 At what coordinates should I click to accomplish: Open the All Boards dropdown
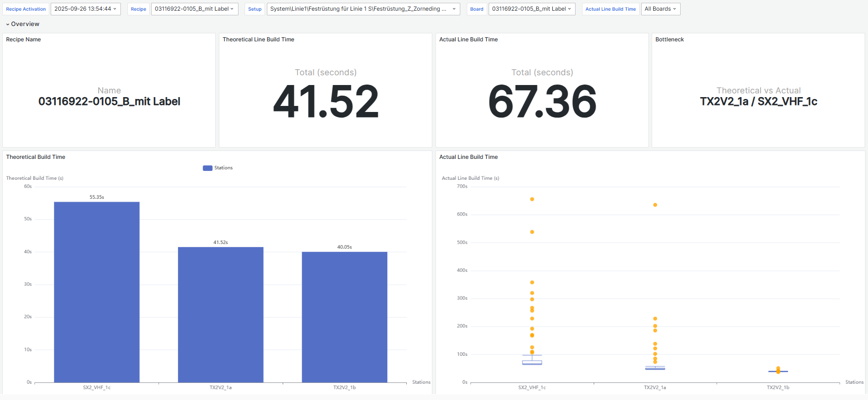pos(660,9)
